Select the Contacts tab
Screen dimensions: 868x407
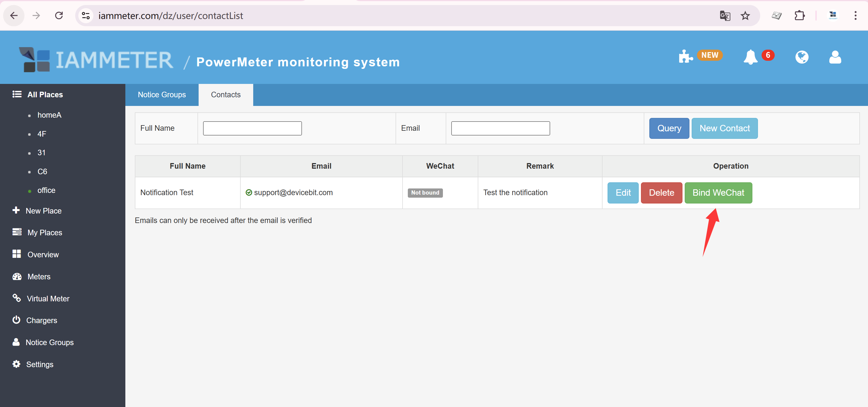(225, 95)
